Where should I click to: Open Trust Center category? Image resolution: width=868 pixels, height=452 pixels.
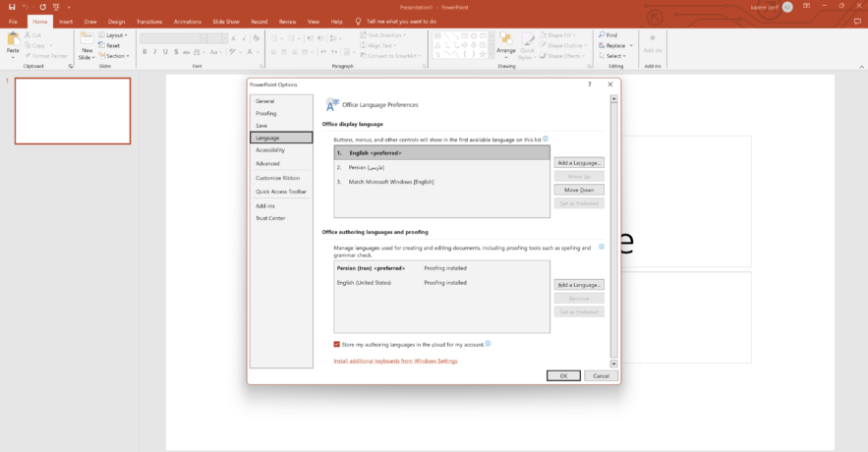click(281, 218)
